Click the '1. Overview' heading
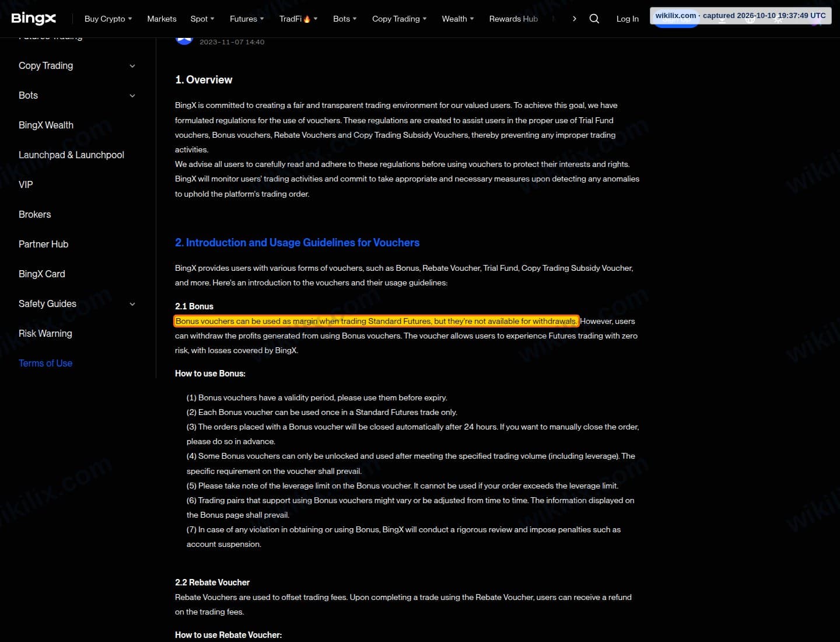Viewport: 840px width, 642px height. [x=204, y=80]
